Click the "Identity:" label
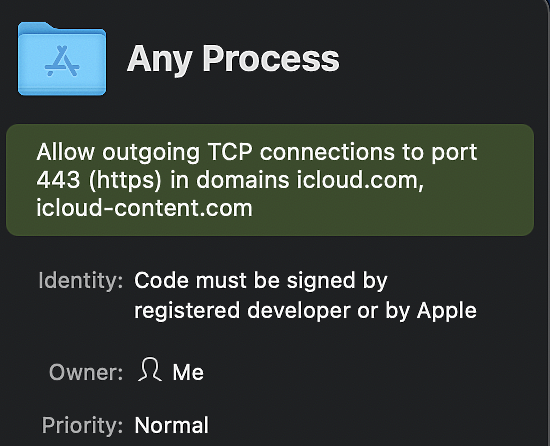This screenshot has height=446, width=550. [x=81, y=281]
